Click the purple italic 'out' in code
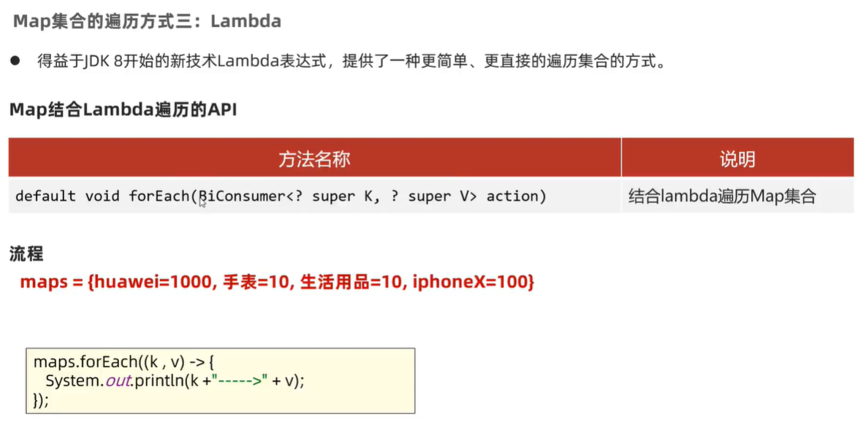The height and width of the screenshot is (430, 868). (118, 381)
